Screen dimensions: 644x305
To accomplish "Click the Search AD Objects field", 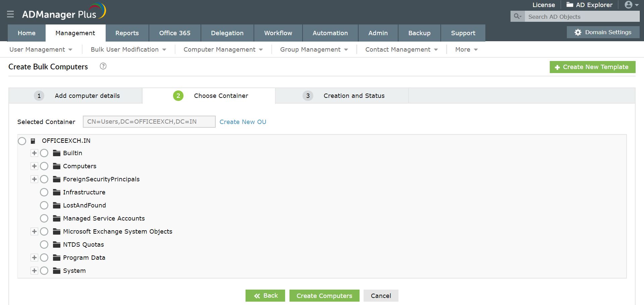I will tap(582, 16).
